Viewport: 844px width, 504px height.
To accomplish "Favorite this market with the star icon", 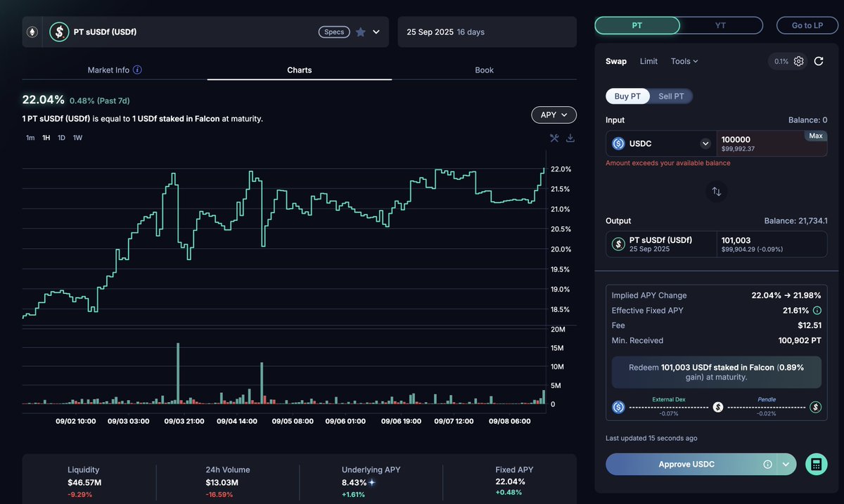I will coord(361,32).
